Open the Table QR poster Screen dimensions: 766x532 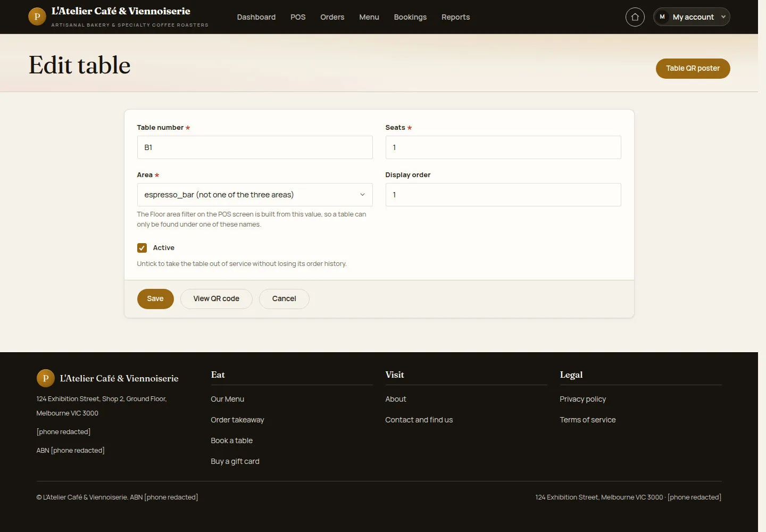click(x=693, y=69)
